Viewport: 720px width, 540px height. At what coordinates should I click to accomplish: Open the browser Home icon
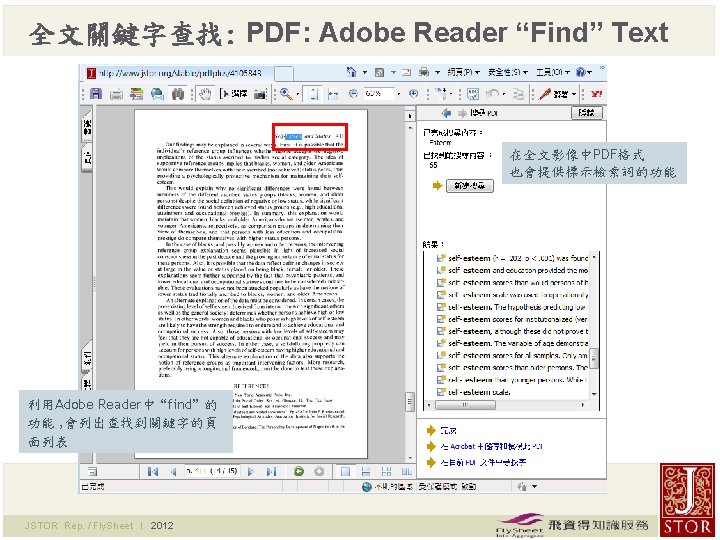(x=352, y=72)
